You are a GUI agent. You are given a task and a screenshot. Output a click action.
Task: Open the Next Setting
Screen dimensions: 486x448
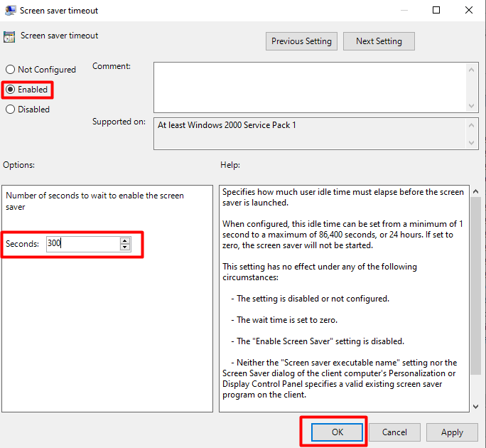[379, 41]
